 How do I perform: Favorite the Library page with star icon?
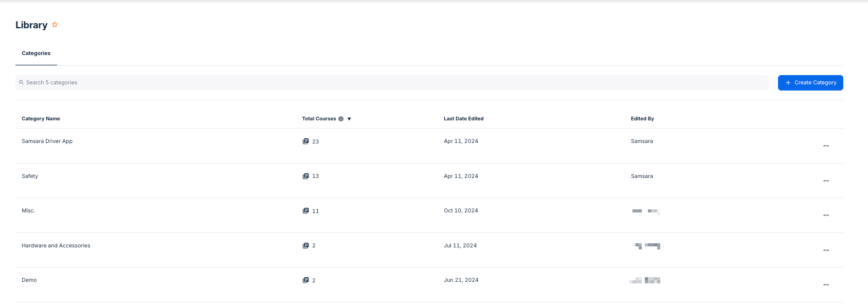(55, 25)
